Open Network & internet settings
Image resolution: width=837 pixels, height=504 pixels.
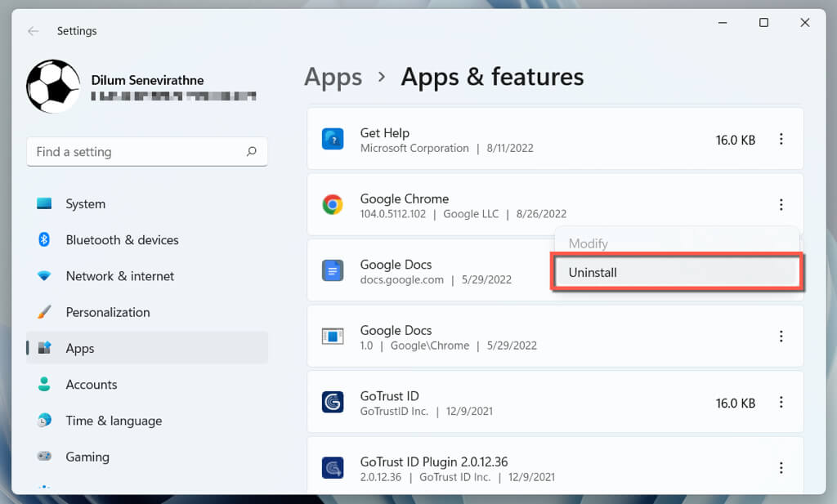point(147,276)
